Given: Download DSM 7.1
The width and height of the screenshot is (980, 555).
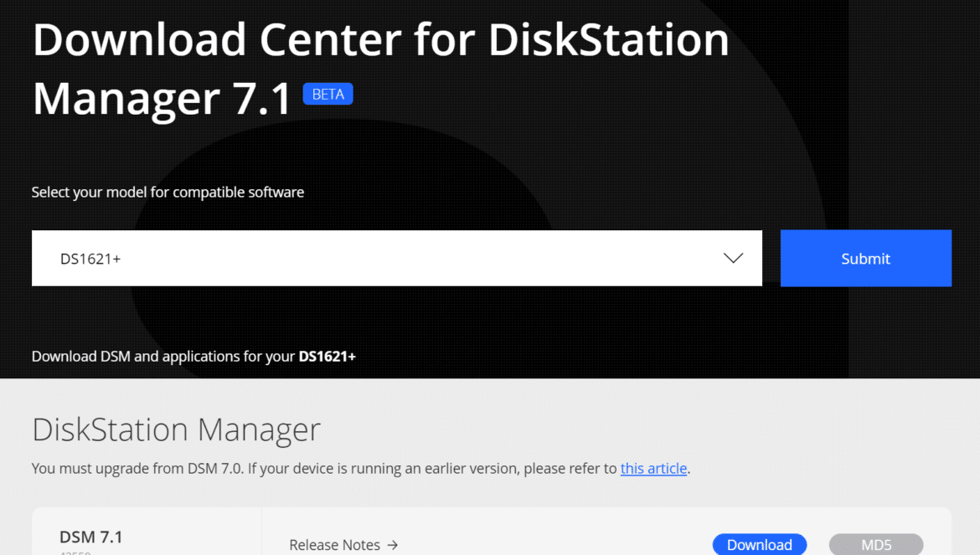Looking at the screenshot, I should [760, 544].
